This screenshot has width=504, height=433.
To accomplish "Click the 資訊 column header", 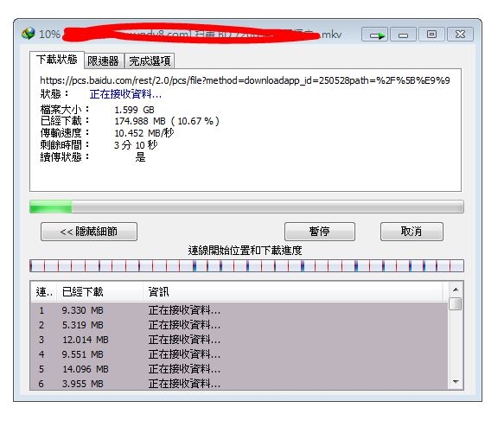I will (293, 292).
